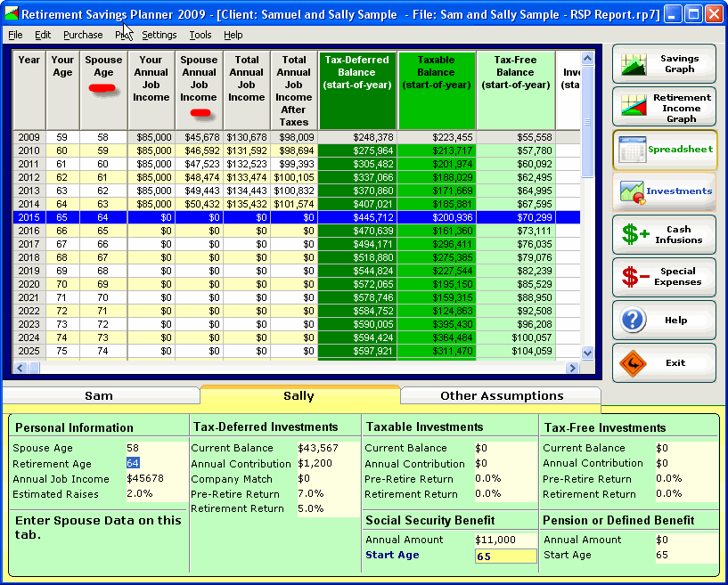Click Annual Job Income value $45678
This screenshot has width=728, height=585.
[x=145, y=478]
